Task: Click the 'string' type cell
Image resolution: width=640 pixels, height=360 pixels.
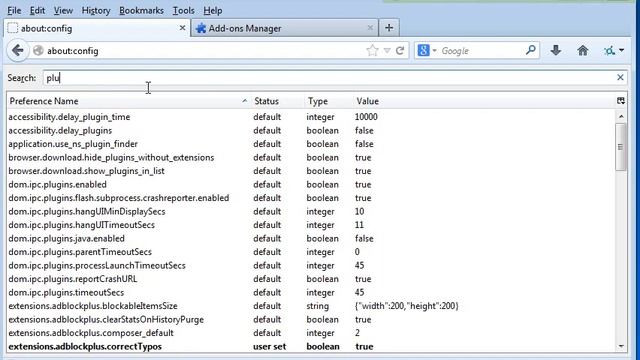Action: click(318, 306)
